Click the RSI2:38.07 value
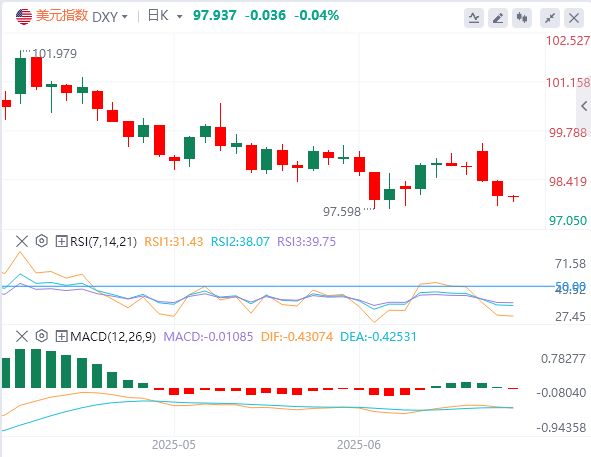 240,241
